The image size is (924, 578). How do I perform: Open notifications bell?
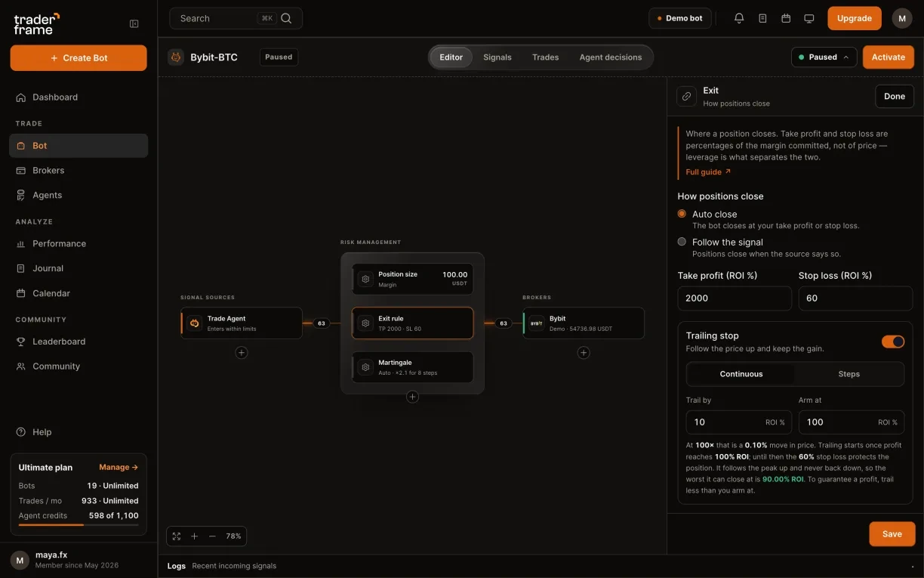pyautogui.click(x=739, y=18)
